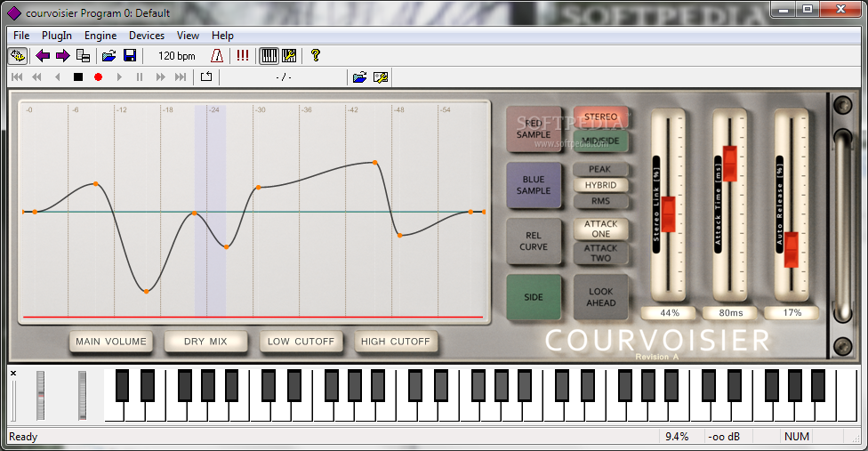Open the Devices menu

[147, 36]
